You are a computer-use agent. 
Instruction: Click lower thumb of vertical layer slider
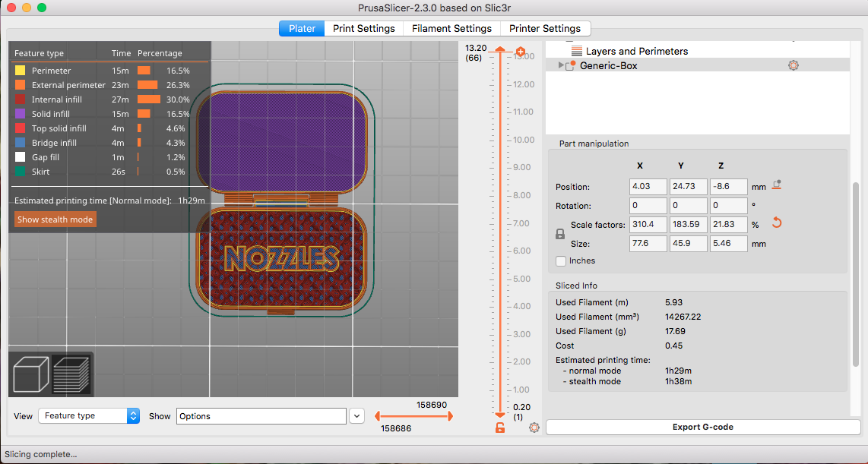tap(500, 415)
